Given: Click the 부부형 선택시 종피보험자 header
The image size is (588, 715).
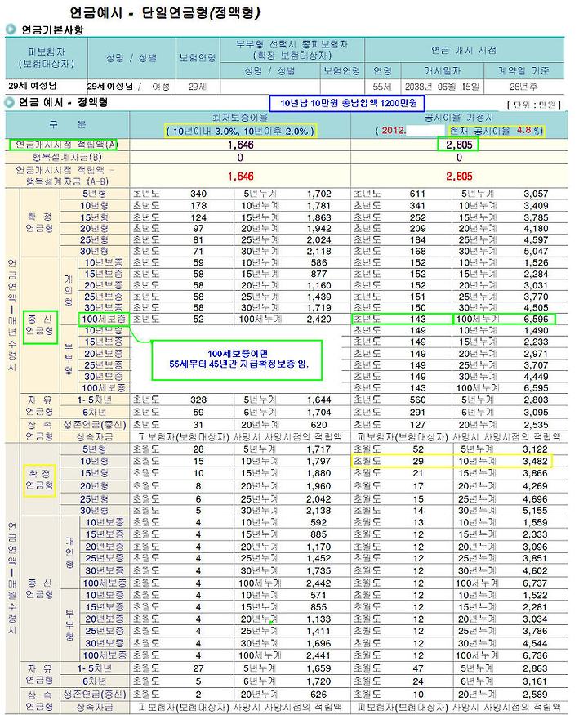Looking at the screenshot, I should 292,50.
